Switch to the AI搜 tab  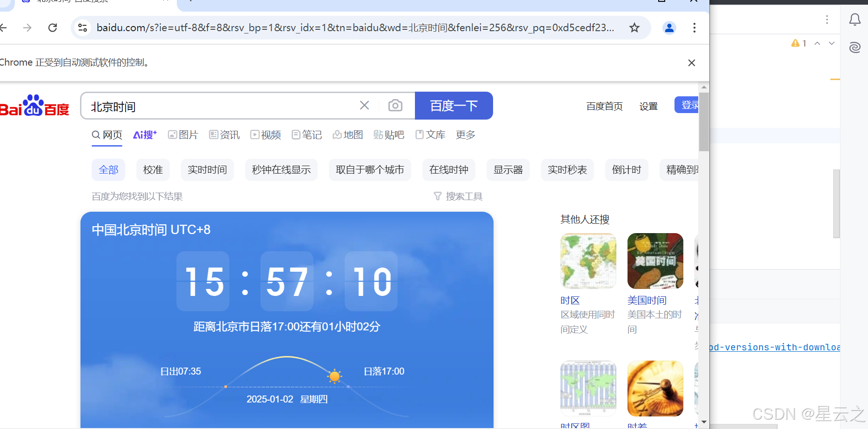(x=145, y=135)
